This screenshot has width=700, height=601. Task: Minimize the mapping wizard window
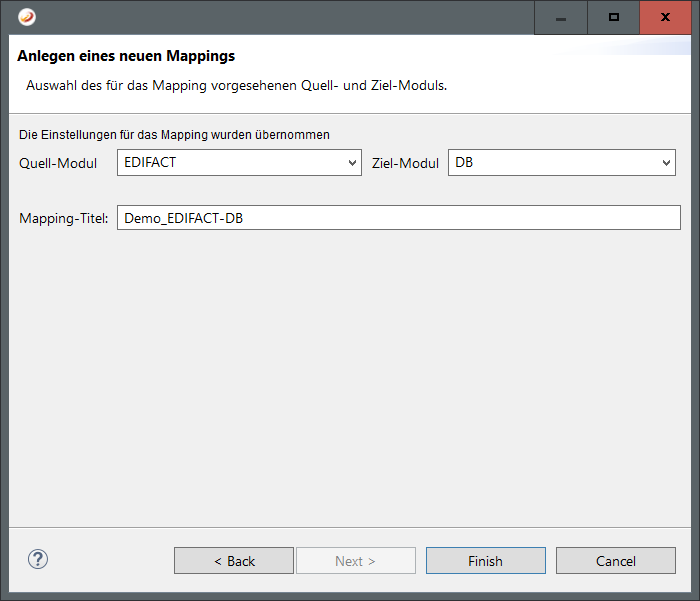click(561, 17)
